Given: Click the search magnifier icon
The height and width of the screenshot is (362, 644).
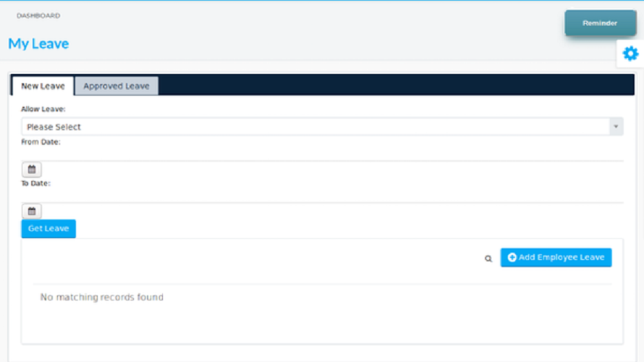Looking at the screenshot, I should 488,258.
